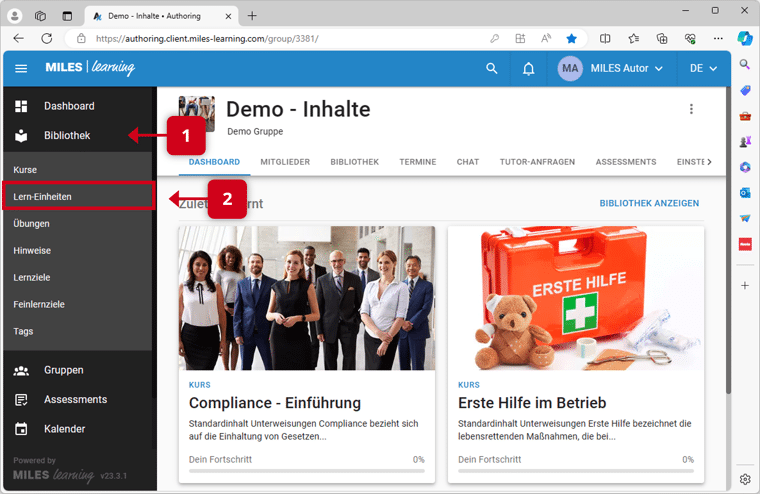
Task: Open the three-dot group options menu
Action: tap(690, 110)
